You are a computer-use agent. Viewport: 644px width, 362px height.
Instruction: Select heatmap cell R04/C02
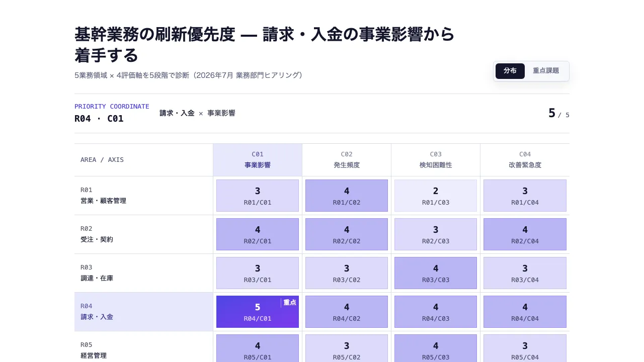(347, 312)
